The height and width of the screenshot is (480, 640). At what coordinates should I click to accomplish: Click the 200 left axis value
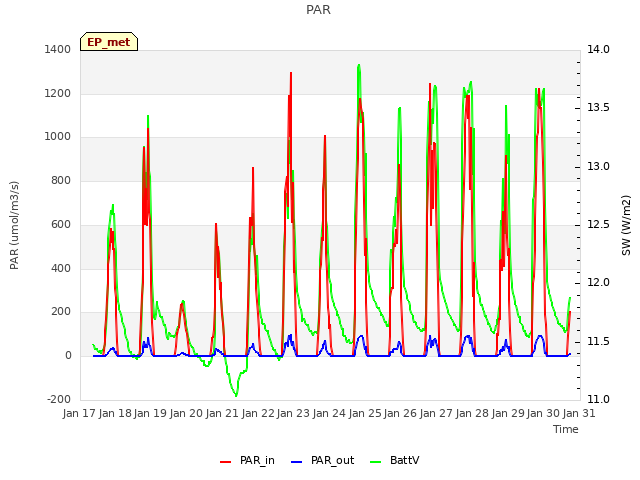click(61, 312)
